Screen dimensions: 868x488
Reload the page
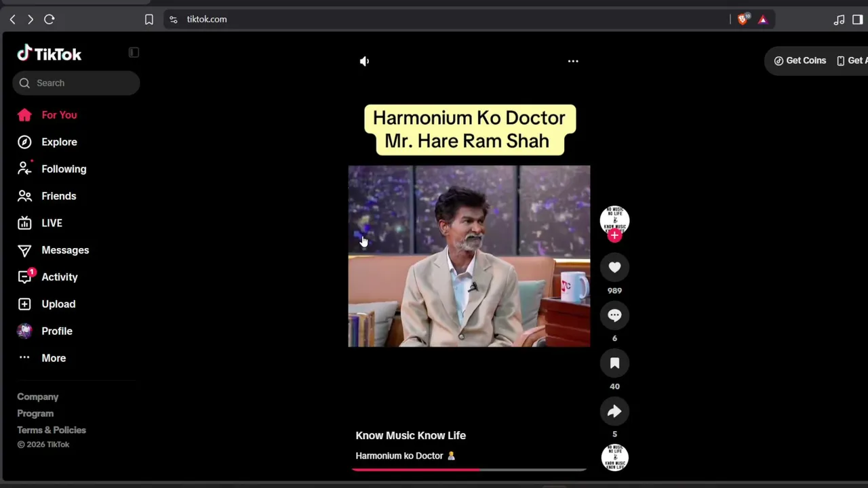click(50, 20)
